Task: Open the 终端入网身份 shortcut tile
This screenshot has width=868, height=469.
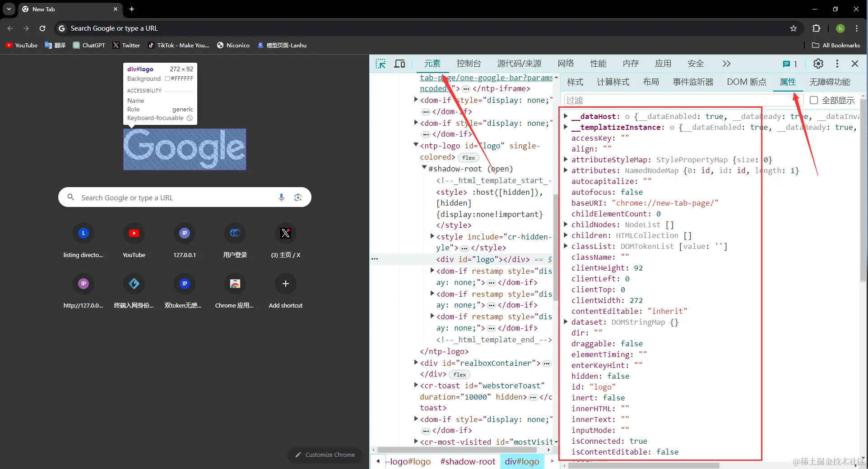Action: [x=134, y=292]
